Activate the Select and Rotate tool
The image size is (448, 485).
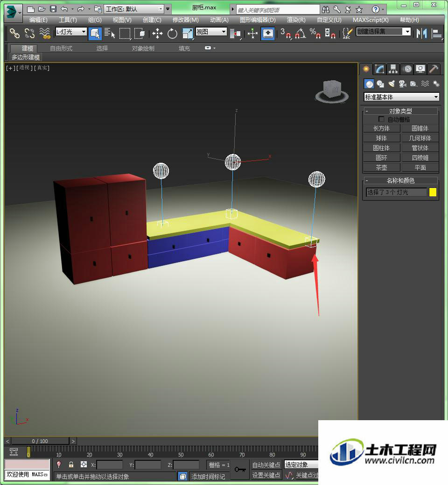click(x=172, y=33)
